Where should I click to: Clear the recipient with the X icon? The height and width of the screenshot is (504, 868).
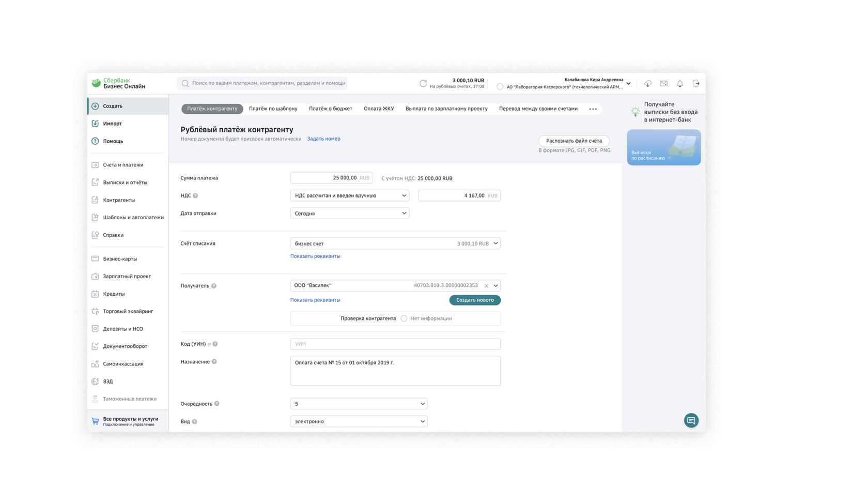[x=486, y=286]
